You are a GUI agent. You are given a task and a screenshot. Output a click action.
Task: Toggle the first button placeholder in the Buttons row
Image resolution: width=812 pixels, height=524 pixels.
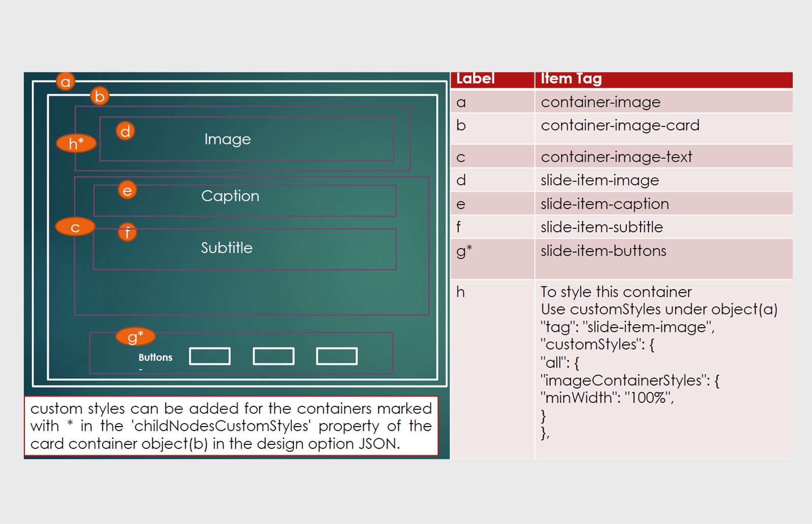click(x=210, y=356)
